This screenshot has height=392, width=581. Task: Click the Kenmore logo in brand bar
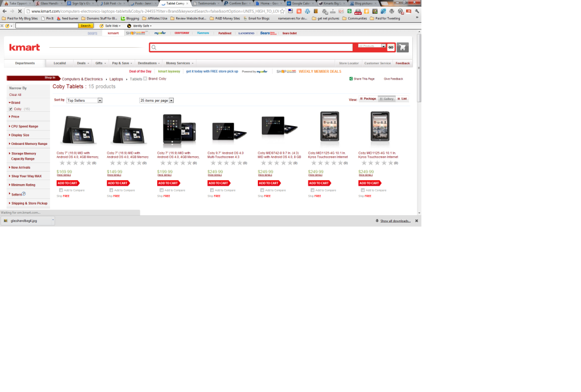203,33
